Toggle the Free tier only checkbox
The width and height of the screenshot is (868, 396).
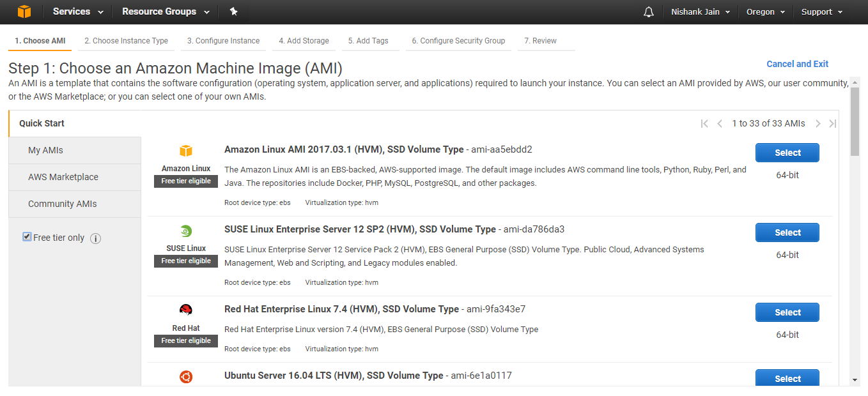pos(27,237)
